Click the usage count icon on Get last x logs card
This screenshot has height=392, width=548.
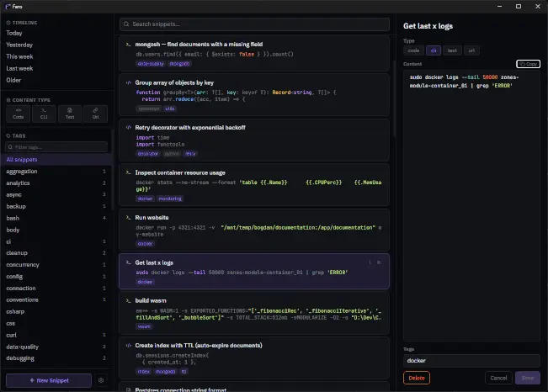(370, 262)
